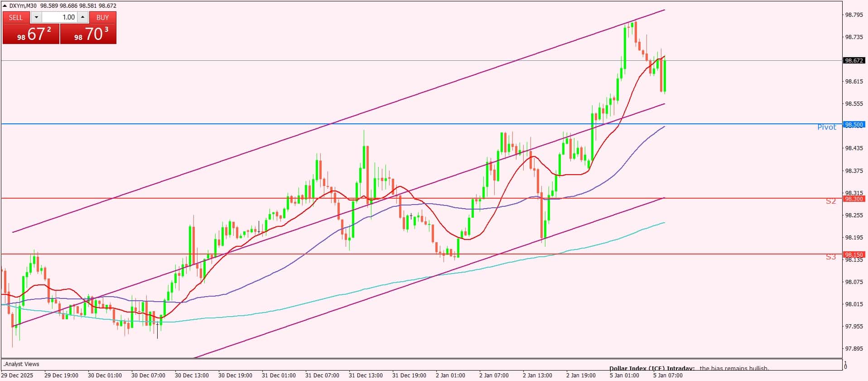
Task: Click 98.555 on the price scale
Action: point(854,104)
